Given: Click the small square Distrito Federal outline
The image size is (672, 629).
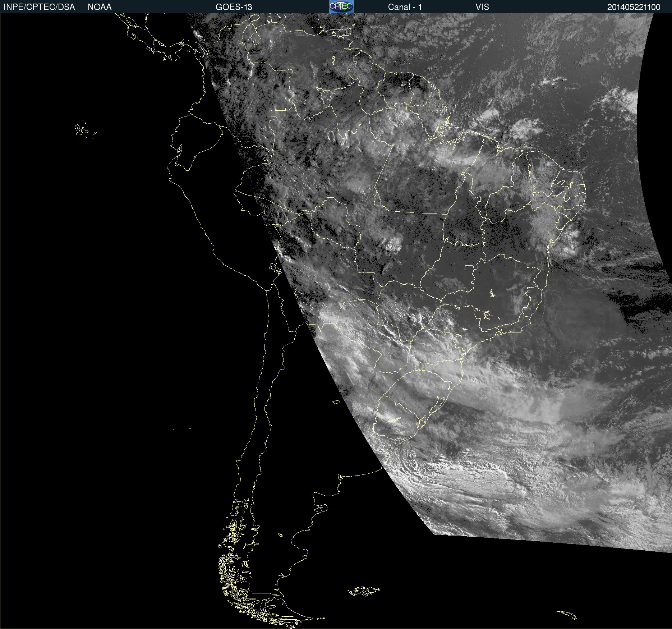Looking at the screenshot, I should [469, 267].
